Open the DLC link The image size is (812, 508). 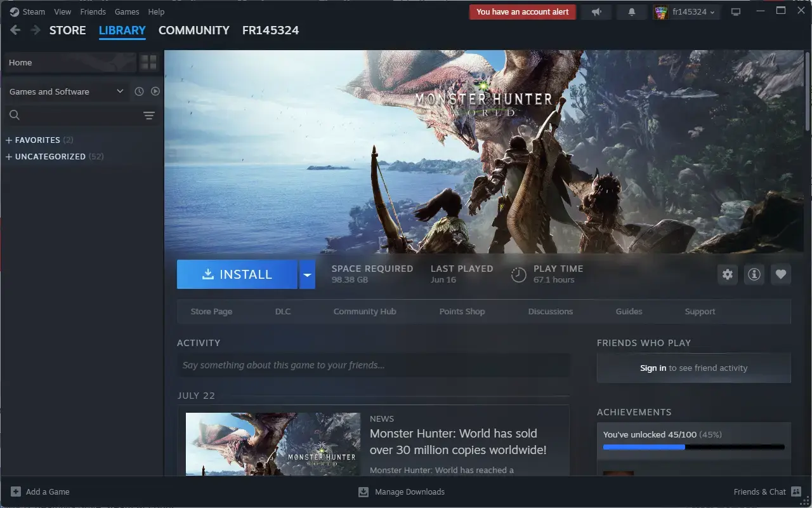point(283,311)
